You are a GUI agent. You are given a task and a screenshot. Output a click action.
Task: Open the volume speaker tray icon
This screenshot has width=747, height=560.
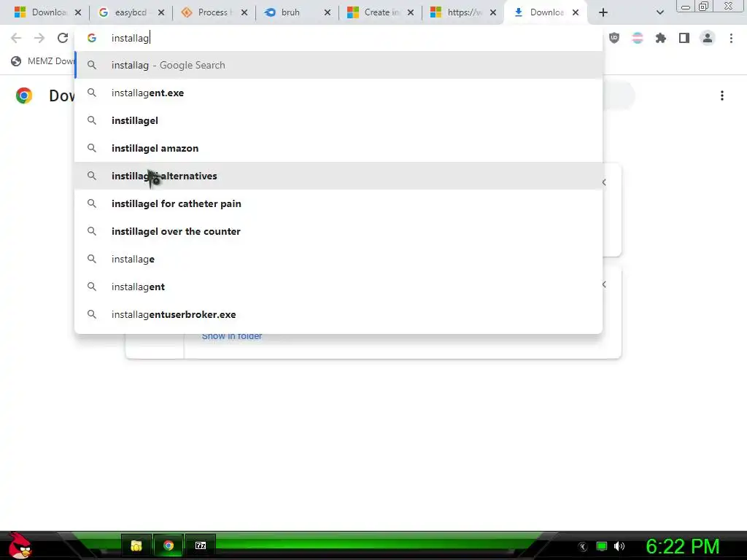point(619,546)
